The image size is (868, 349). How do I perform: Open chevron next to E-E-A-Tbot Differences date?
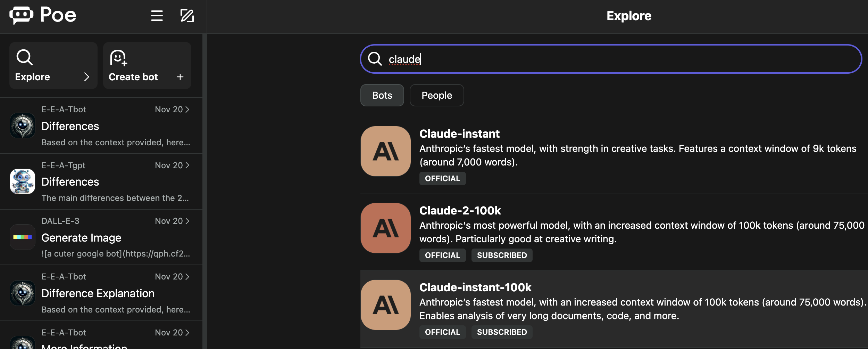click(x=187, y=109)
